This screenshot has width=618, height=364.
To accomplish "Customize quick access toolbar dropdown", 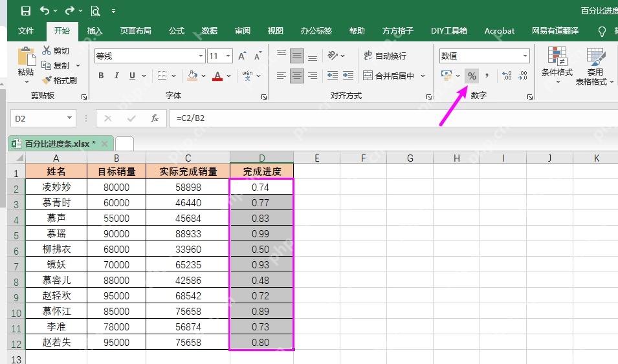I will [x=113, y=11].
